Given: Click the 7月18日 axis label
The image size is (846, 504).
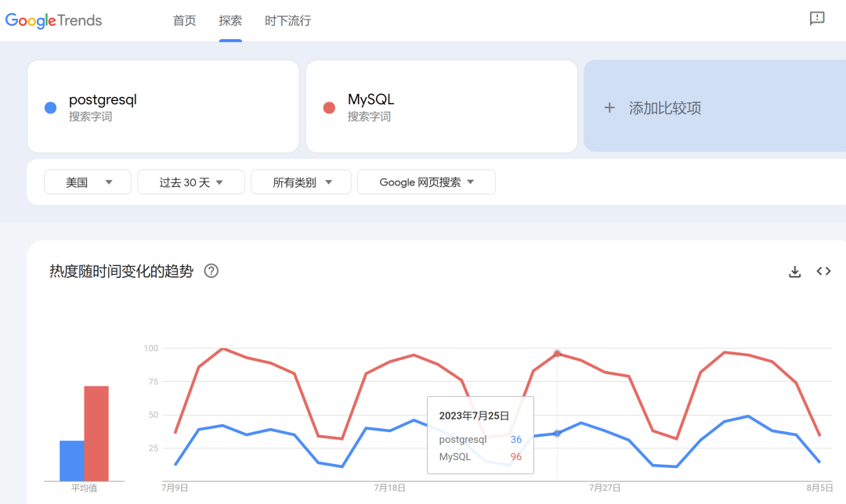Looking at the screenshot, I should [389, 488].
